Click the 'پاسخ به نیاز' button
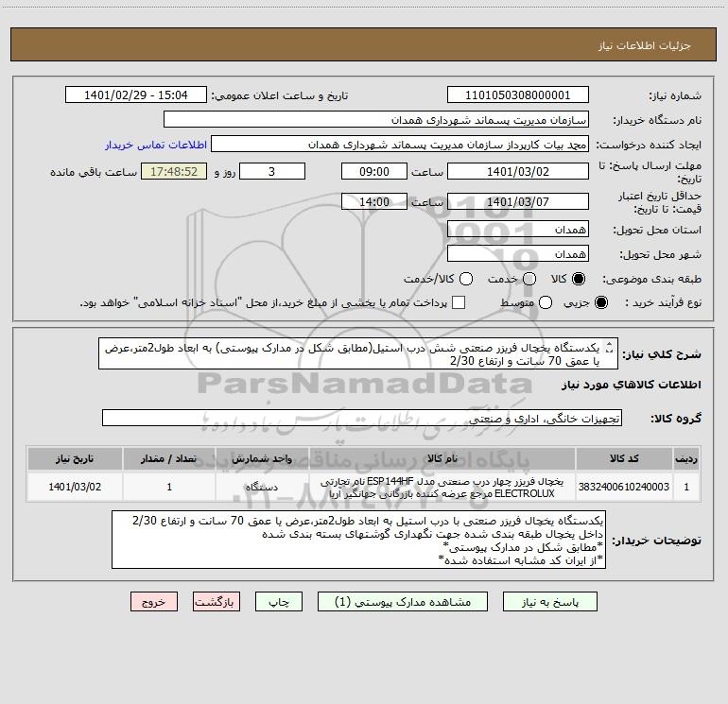The height and width of the screenshot is (704, 728). (x=550, y=602)
